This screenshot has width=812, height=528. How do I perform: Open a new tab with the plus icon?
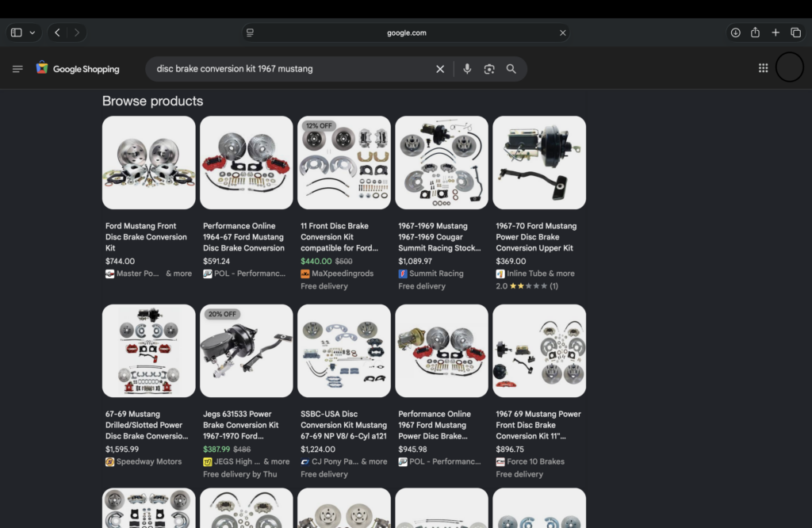776,33
